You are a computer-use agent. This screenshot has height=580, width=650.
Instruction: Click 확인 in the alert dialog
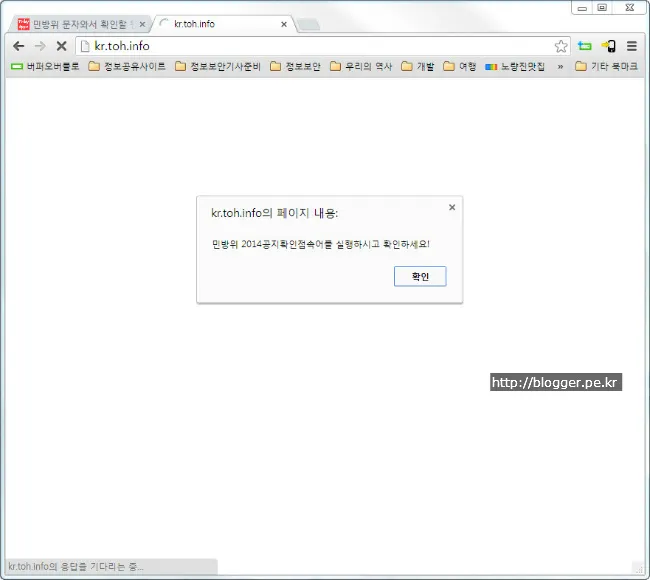(420, 276)
